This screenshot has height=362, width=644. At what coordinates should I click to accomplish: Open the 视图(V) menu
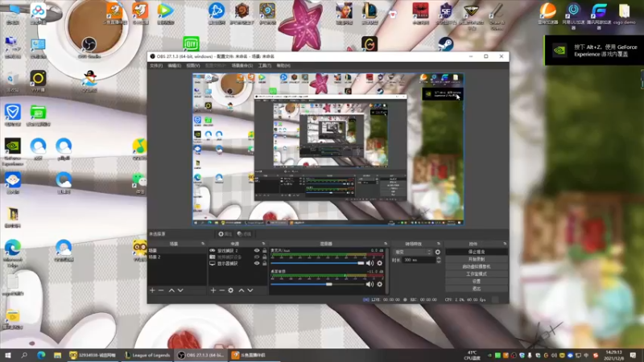(x=193, y=66)
